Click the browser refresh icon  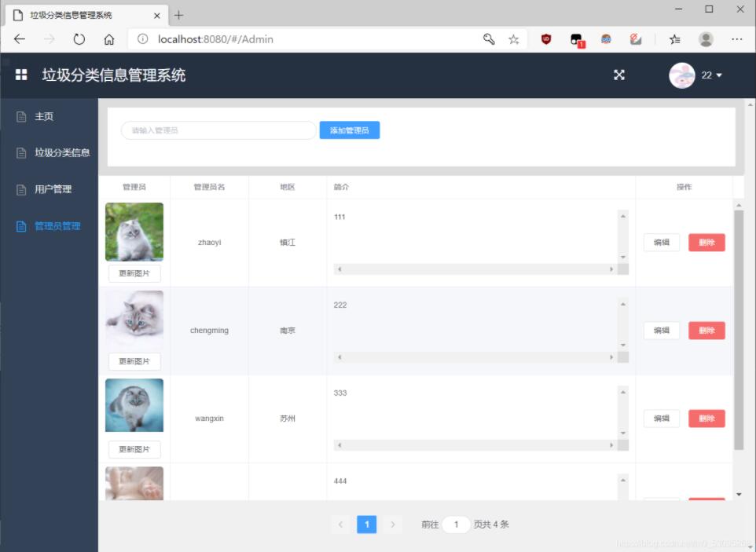[x=79, y=39]
